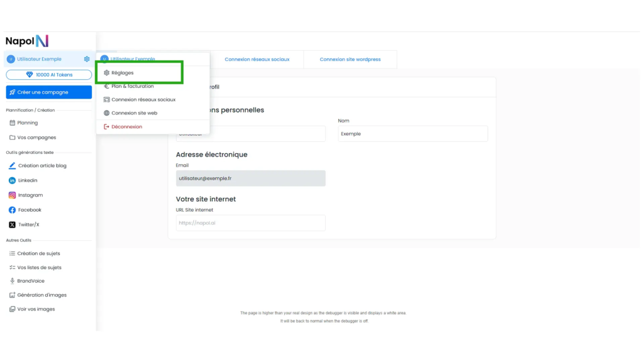
Task: Select Réglages in the user menu
Action: click(x=122, y=73)
